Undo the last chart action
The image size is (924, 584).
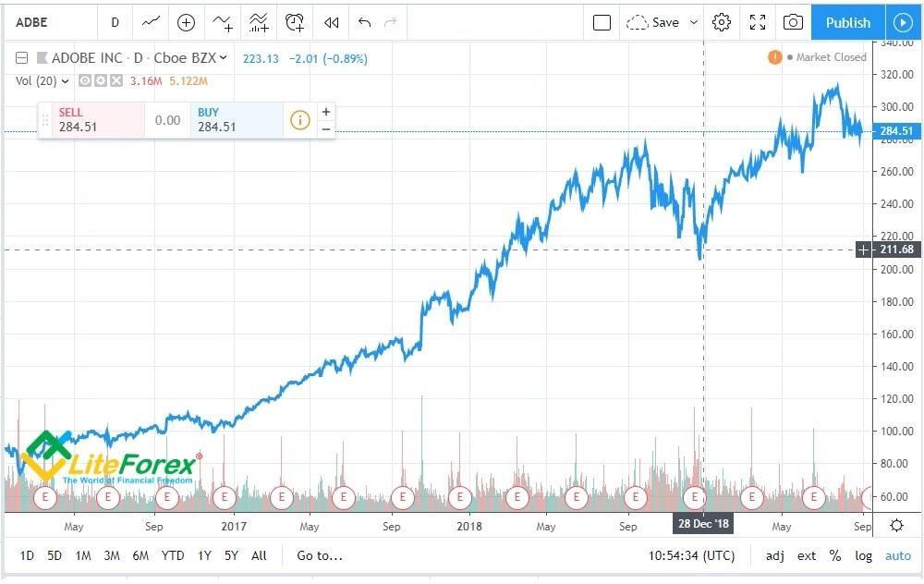coord(366,22)
